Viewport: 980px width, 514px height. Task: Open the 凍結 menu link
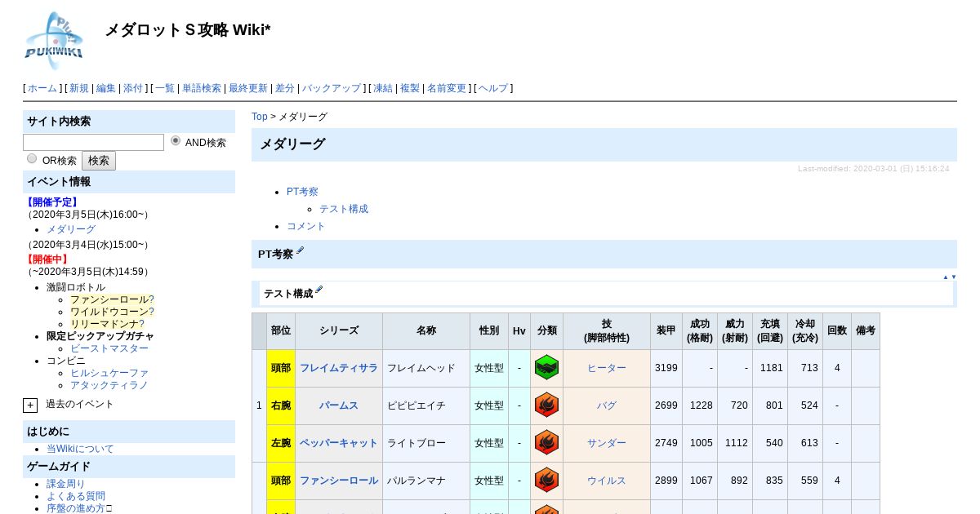[383, 88]
